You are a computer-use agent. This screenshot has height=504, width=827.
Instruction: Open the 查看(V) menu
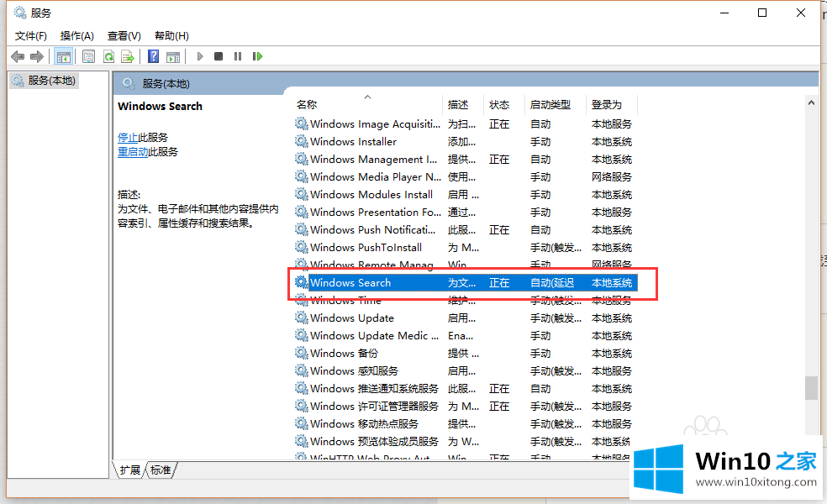click(x=124, y=35)
